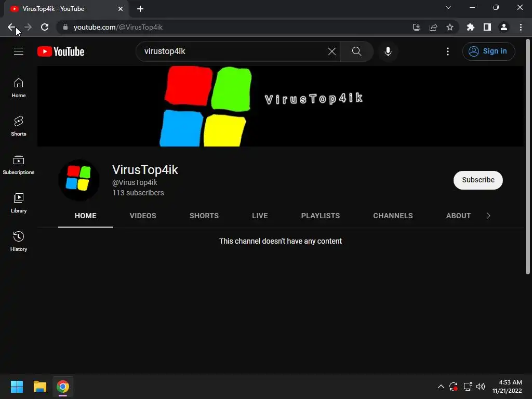Close the VirusTop4ik YouTube tab
532x399 pixels.
click(121, 9)
